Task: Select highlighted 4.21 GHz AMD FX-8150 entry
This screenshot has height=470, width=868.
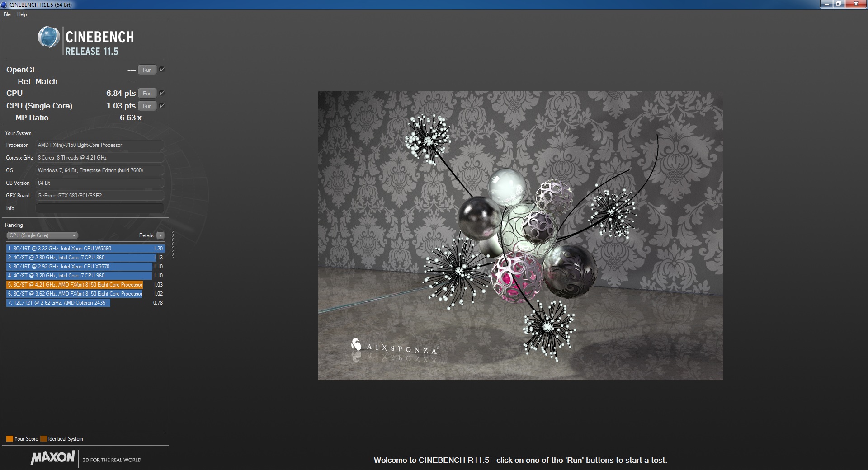Action: click(x=85, y=285)
